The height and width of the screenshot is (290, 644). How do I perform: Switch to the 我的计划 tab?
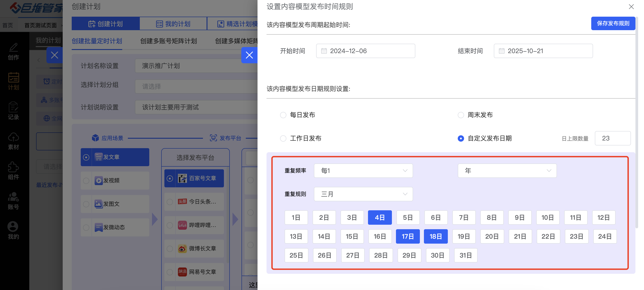(x=173, y=24)
